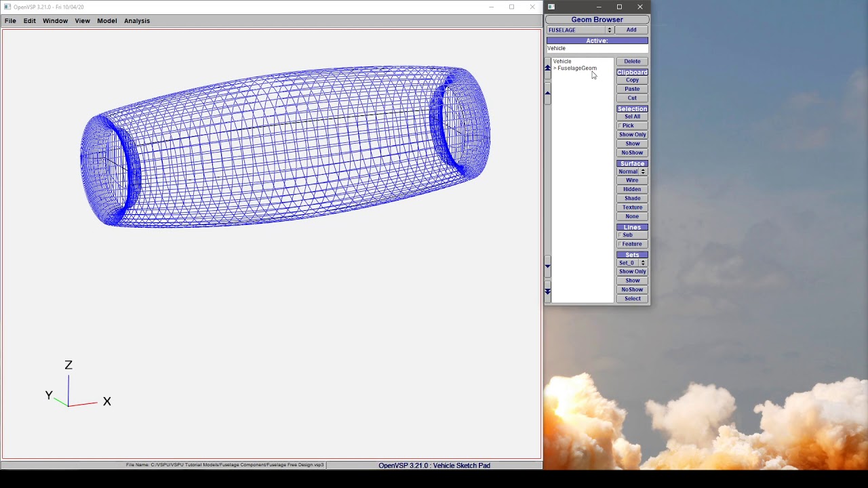The width and height of the screenshot is (868, 488).
Task: Click the Paste button under Clipboard
Action: point(632,89)
